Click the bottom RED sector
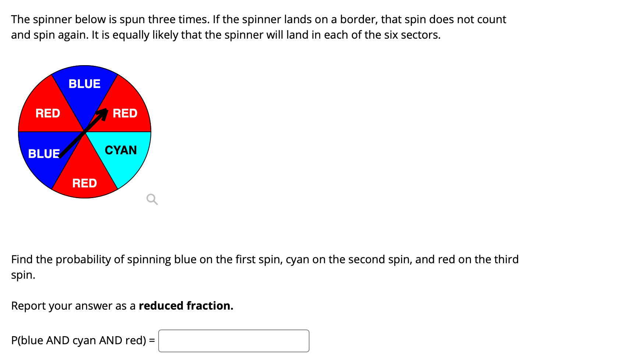This screenshot has width=644, height=363. click(84, 183)
